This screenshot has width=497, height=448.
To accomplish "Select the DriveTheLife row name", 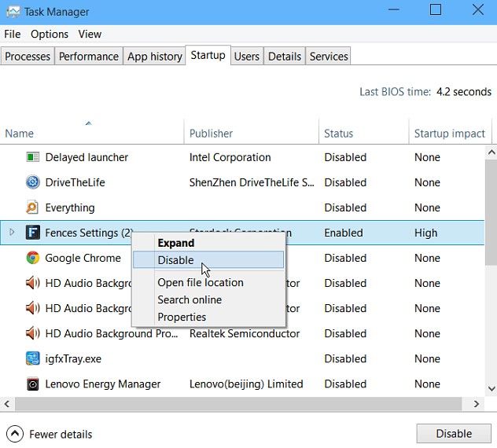I will coord(75,182).
